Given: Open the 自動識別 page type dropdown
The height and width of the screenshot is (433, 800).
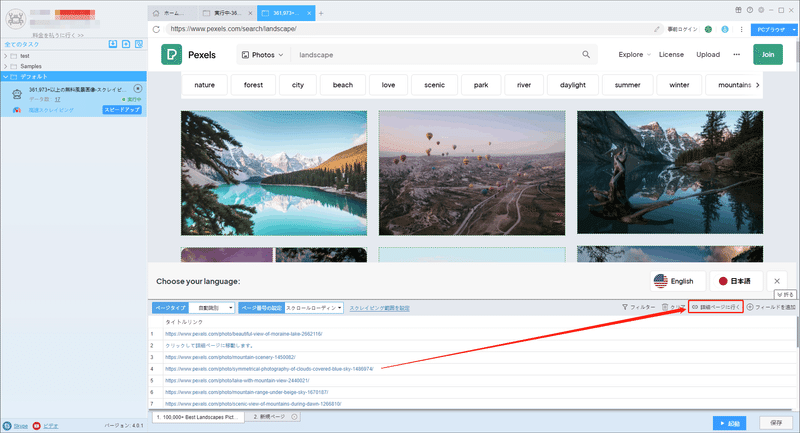Looking at the screenshot, I should click(212, 308).
